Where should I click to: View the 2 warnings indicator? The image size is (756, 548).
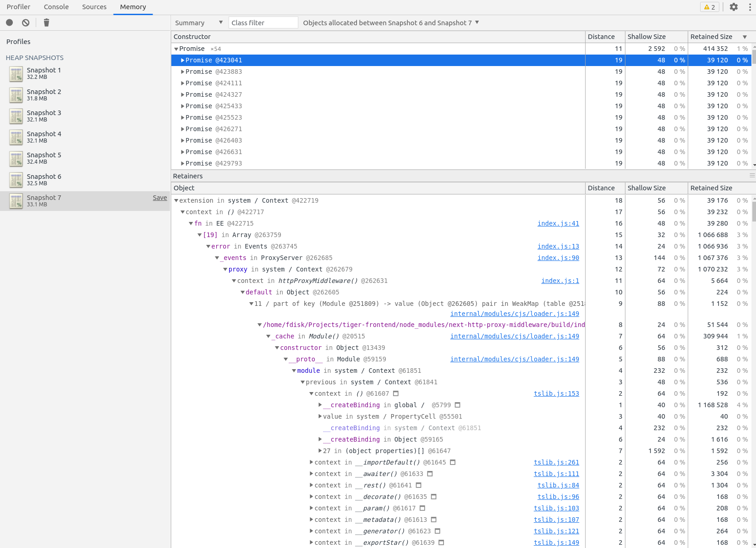709,7
